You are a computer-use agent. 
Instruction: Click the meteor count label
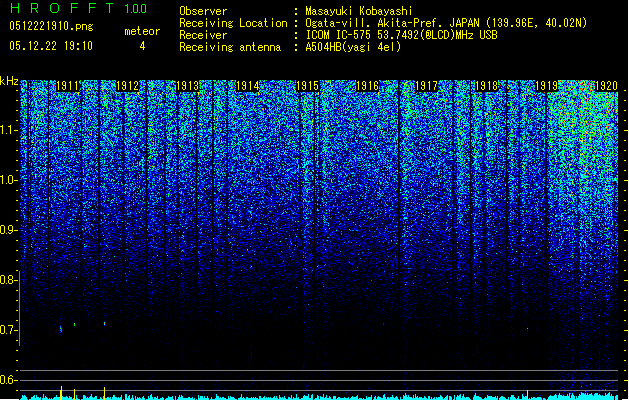[x=142, y=31]
